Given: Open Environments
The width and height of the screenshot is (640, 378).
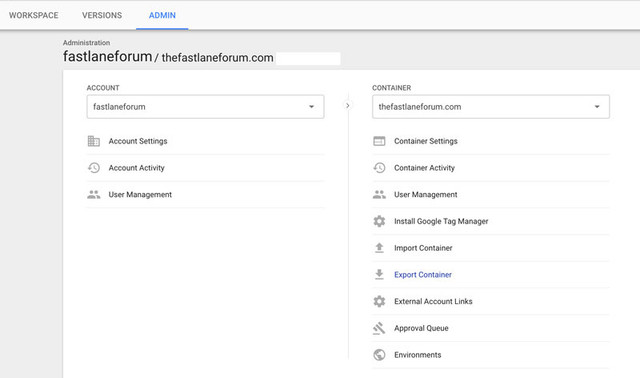Looking at the screenshot, I should pyautogui.click(x=418, y=355).
